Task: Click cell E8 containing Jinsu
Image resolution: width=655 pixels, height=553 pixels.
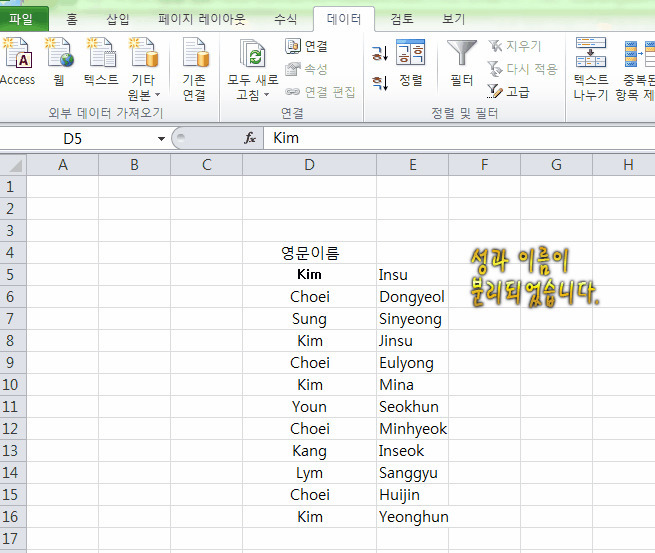Action: (x=412, y=340)
